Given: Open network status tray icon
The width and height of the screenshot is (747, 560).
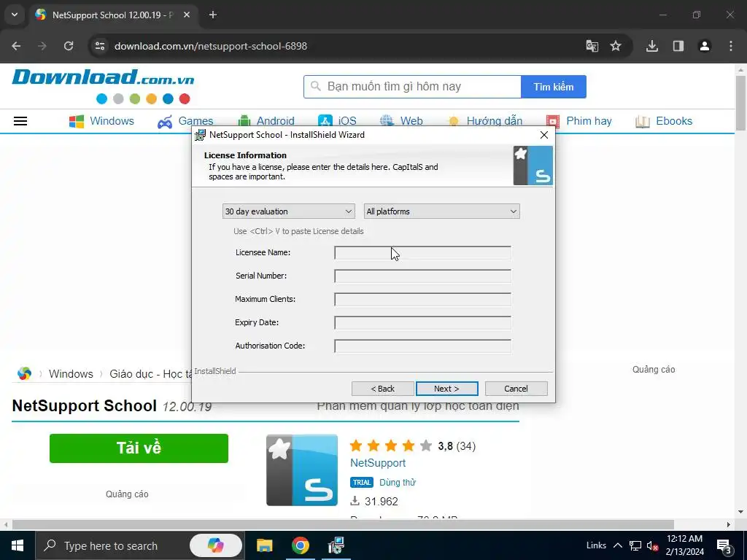Looking at the screenshot, I should tap(635, 545).
